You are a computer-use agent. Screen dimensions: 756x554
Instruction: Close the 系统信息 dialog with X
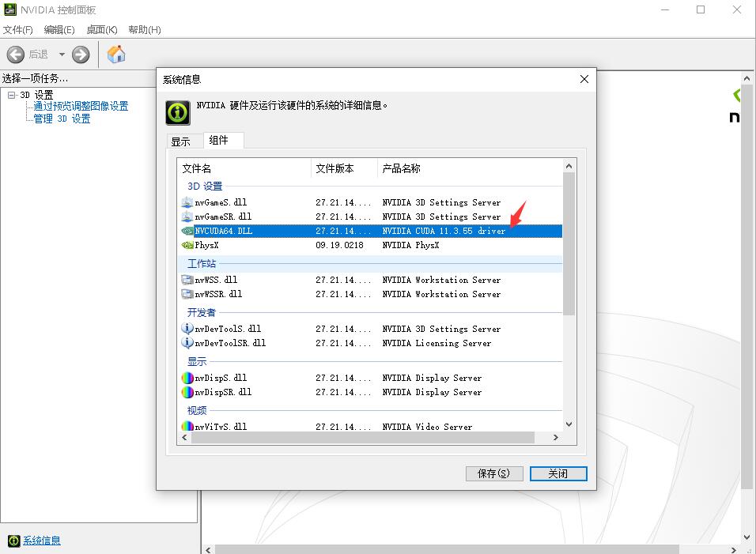point(584,79)
